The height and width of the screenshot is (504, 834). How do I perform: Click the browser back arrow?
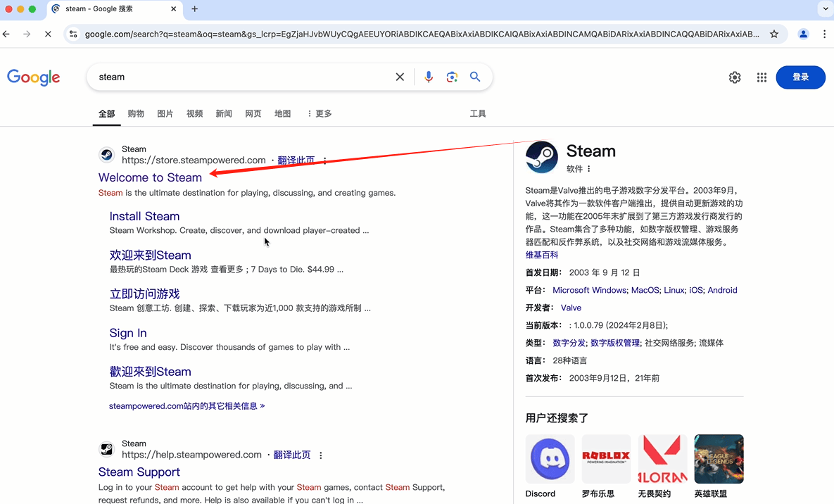pyautogui.click(x=6, y=34)
